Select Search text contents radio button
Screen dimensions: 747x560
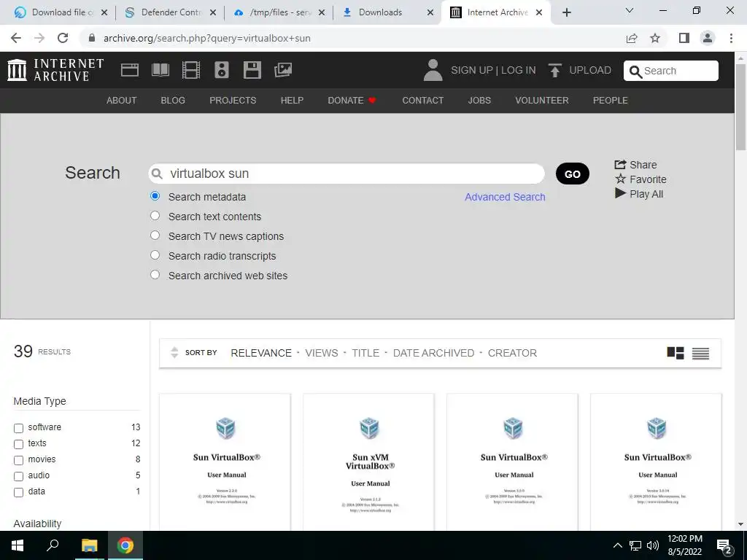(x=155, y=216)
